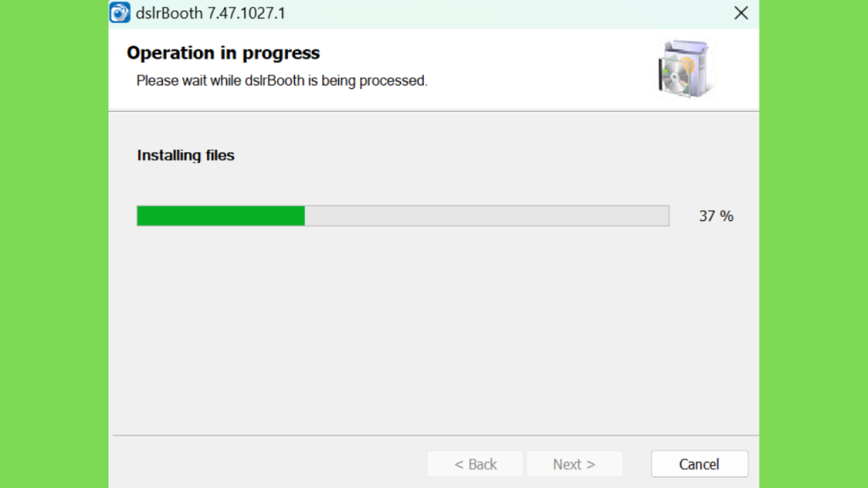The image size is (868, 488).
Task: Click the green filled part of progress bar
Action: click(x=221, y=216)
